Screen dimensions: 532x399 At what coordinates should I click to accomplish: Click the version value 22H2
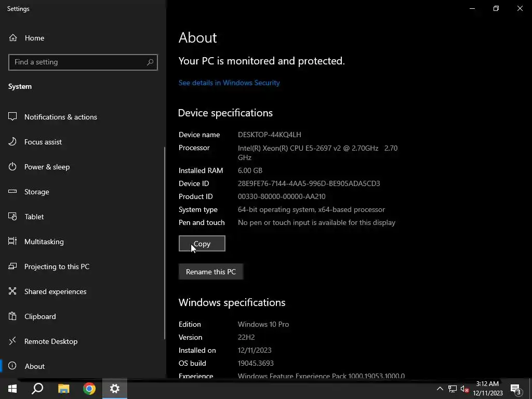point(246,337)
